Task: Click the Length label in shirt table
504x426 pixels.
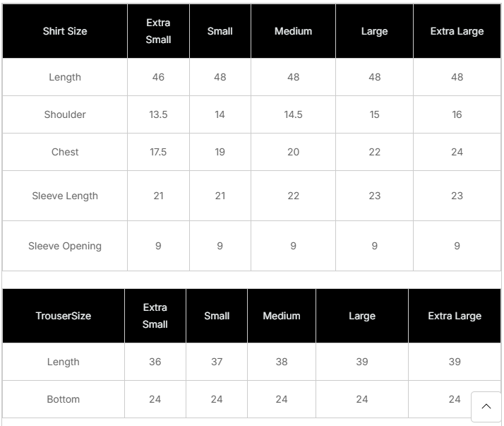Action: [x=65, y=77]
